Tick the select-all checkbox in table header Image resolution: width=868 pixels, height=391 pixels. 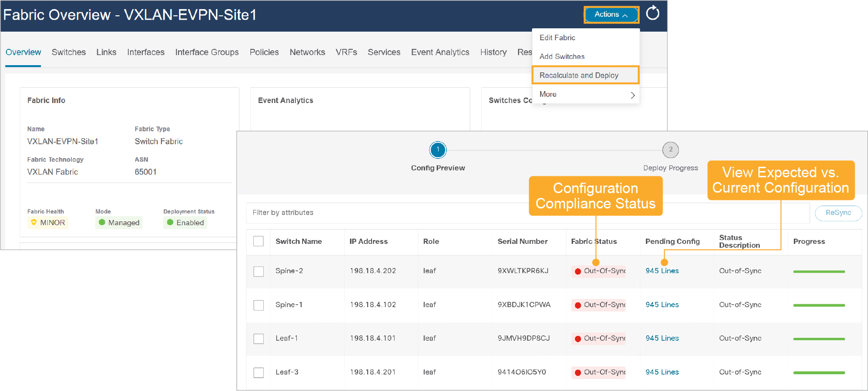click(x=259, y=241)
